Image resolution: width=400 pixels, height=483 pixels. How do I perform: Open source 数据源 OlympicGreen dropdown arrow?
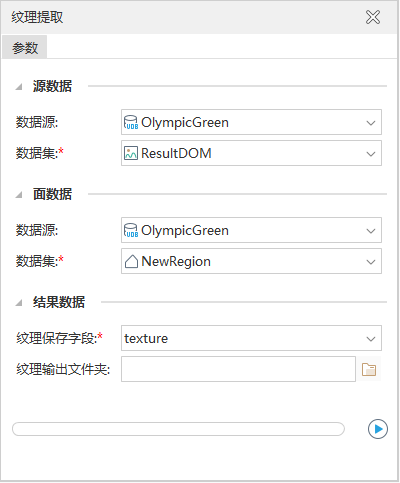(371, 123)
